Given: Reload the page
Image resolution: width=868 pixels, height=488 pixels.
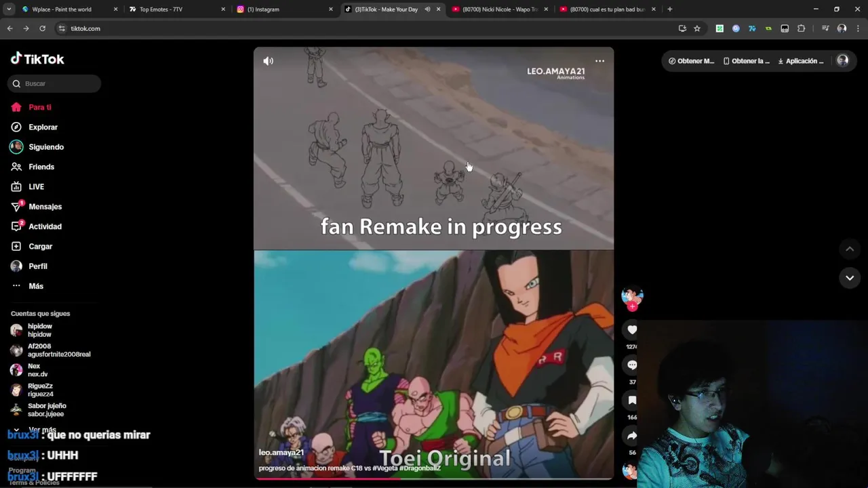Looking at the screenshot, I should (x=42, y=28).
